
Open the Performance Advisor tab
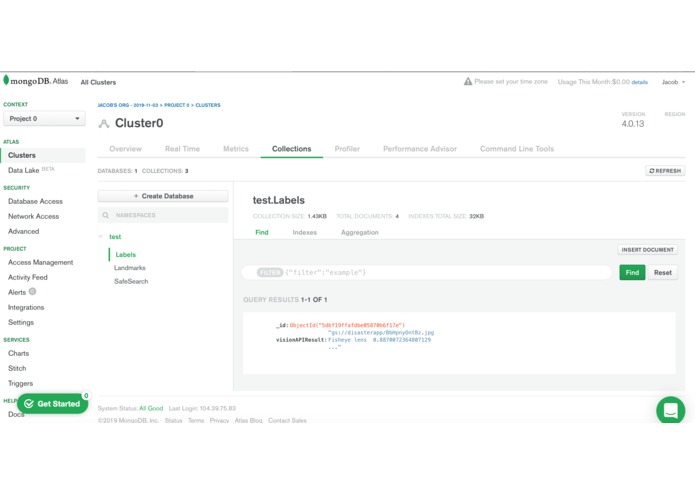click(420, 149)
